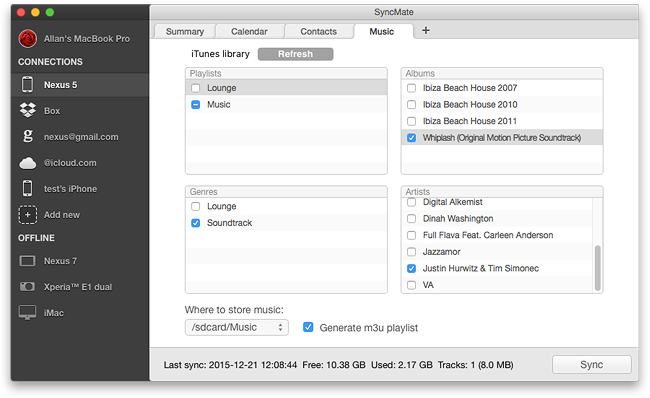Switch to the Contacts tab
Viewport: 650px width, 398px height.
tap(318, 32)
